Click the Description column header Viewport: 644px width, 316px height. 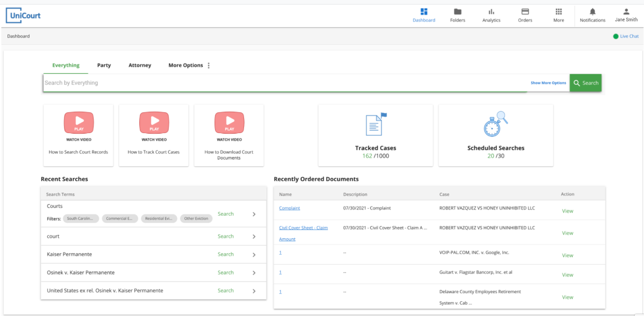click(x=355, y=194)
